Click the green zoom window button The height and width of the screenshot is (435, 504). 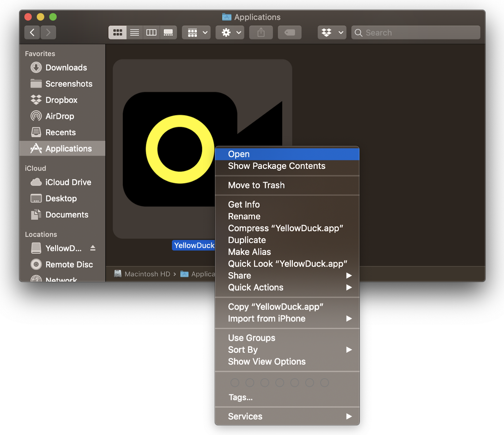pyautogui.click(x=53, y=17)
